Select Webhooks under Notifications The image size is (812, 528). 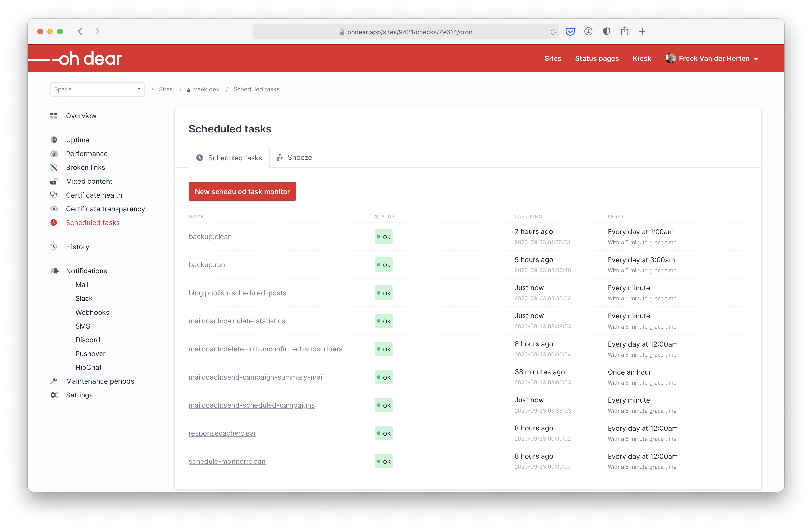pos(92,312)
